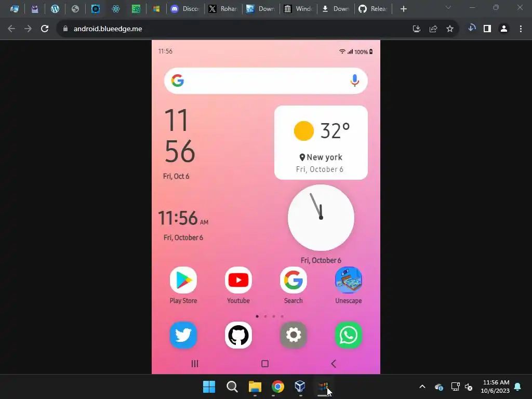Open Windows taskbar search
The height and width of the screenshot is (399, 532).
pyautogui.click(x=232, y=387)
